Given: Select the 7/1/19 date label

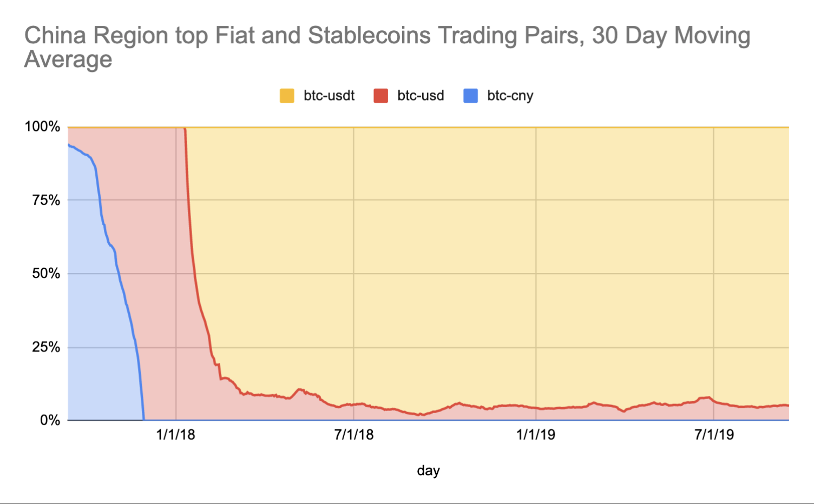Looking at the screenshot, I should click(714, 434).
